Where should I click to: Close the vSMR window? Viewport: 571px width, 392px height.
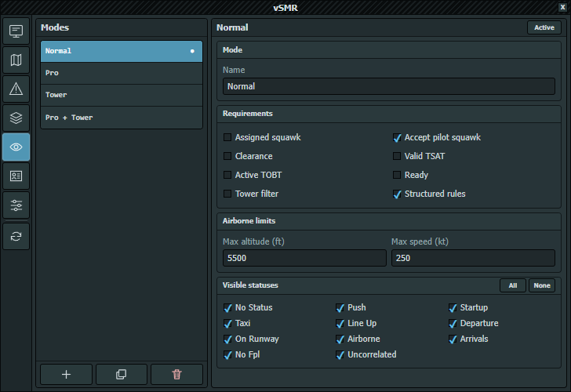point(562,7)
